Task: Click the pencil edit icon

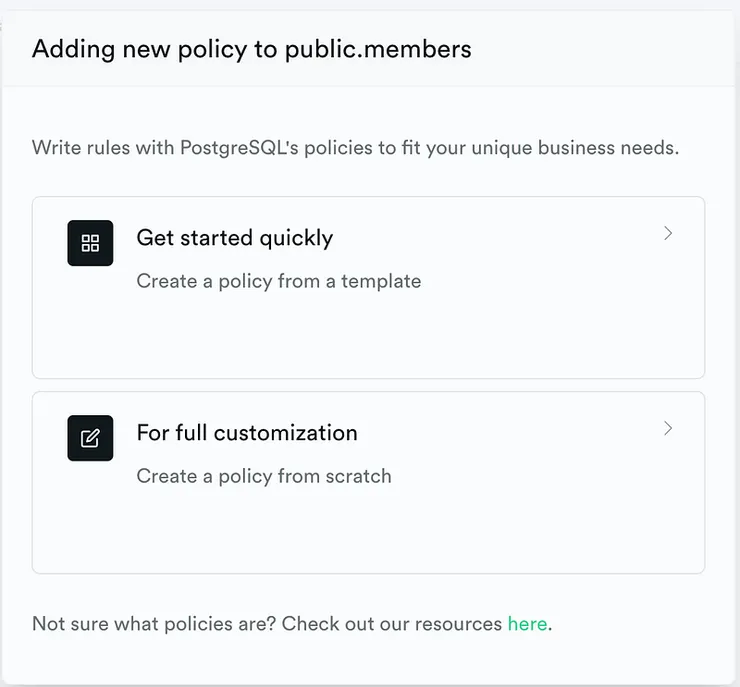Action: tap(90, 438)
